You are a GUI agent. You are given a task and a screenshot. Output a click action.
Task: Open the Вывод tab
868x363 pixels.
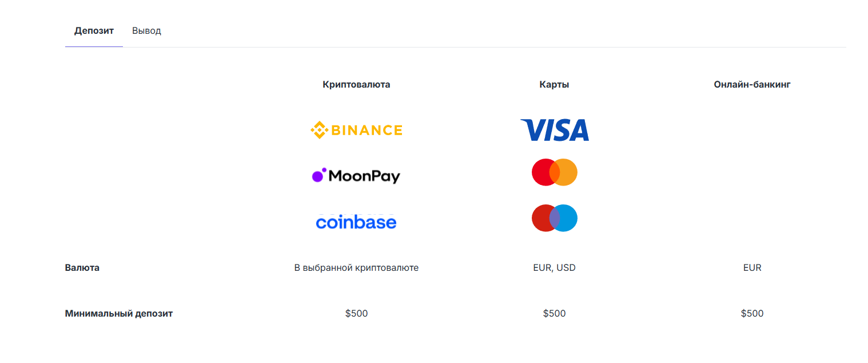[146, 31]
